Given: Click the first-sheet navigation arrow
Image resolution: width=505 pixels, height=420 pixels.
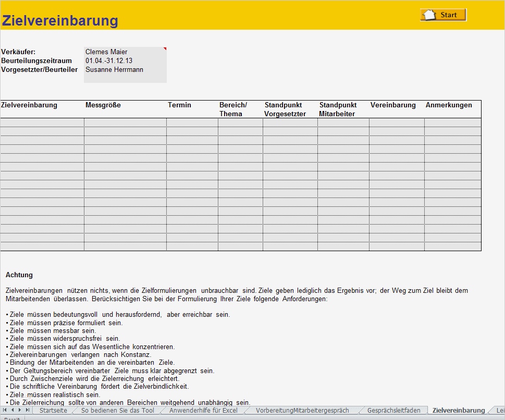Looking at the screenshot, I should [4, 411].
